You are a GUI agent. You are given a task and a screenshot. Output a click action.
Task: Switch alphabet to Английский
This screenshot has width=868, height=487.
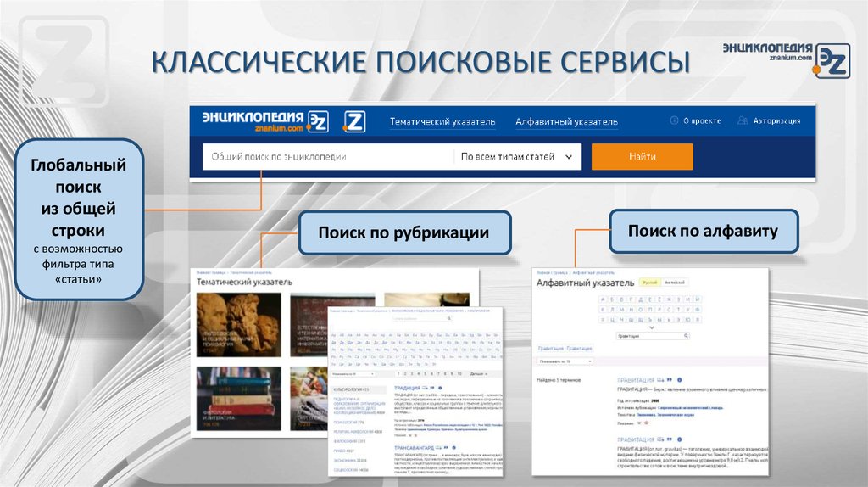click(x=673, y=282)
